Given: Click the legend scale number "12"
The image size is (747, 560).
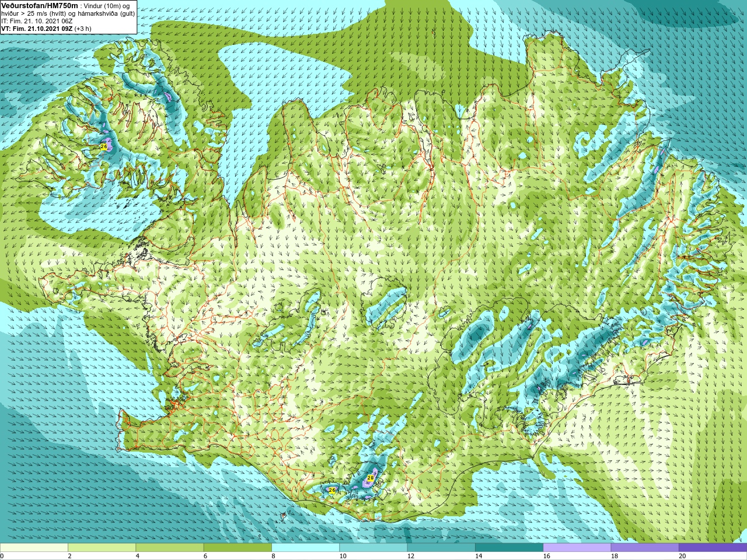Looking at the screenshot, I should [411, 556].
